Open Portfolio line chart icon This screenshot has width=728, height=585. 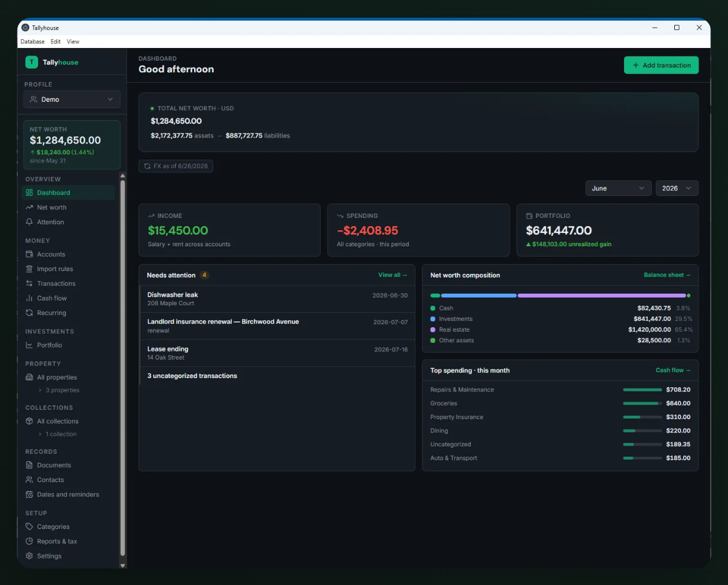pos(29,345)
